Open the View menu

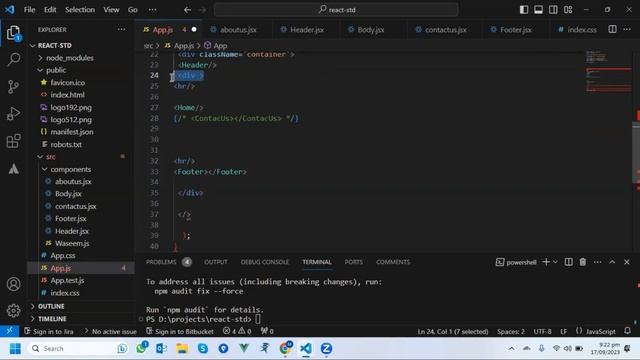tap(111, 10)
